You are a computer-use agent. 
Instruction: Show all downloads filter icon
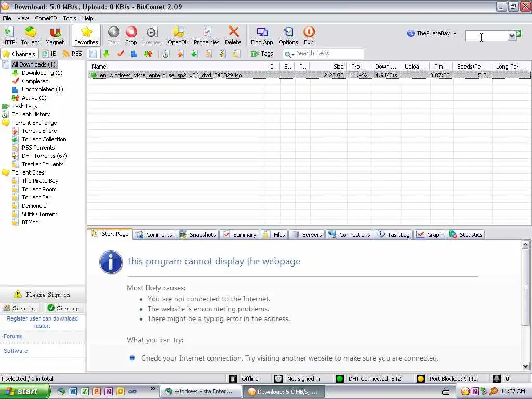tap(94, 54)
